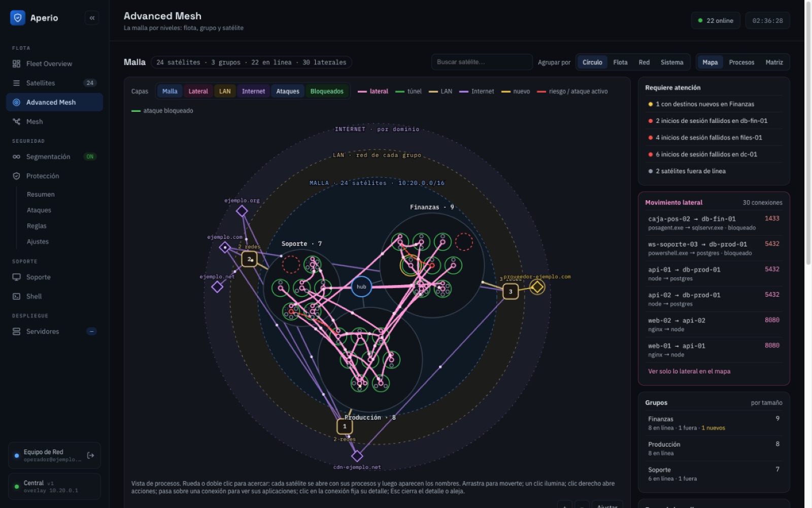Screen dimensions: 812x508
Task: Group by Flota
Action: (x=620, y=62)
